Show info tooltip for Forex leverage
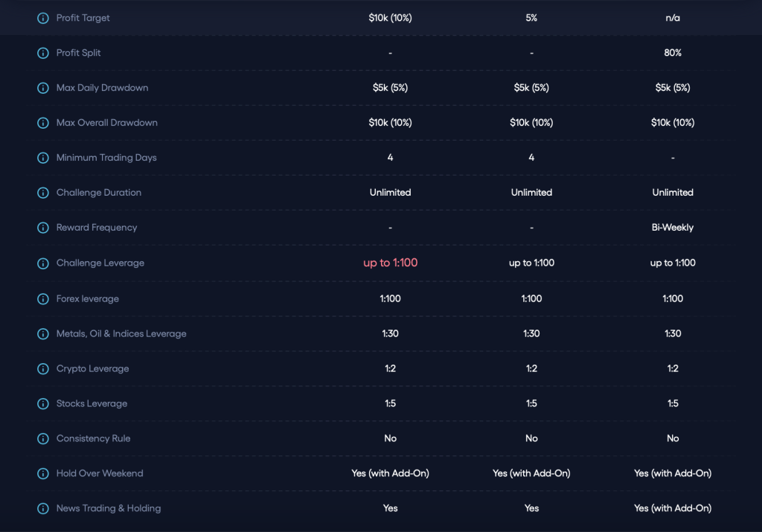 (x=43, y=298)
